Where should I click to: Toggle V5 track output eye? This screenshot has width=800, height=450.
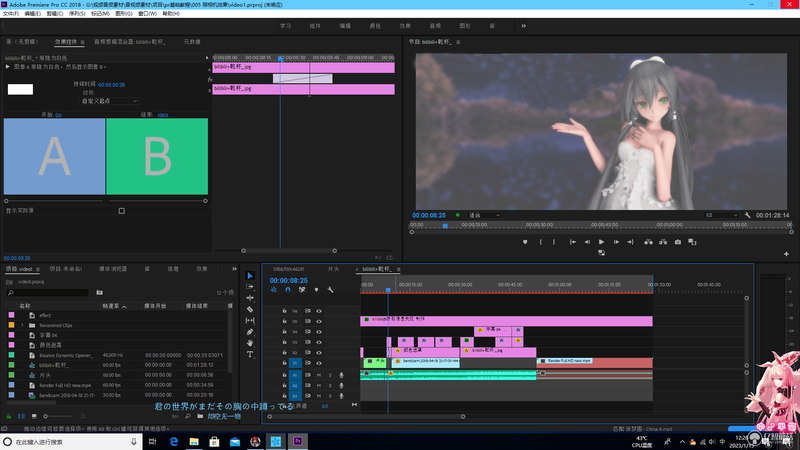coord(319,321)
